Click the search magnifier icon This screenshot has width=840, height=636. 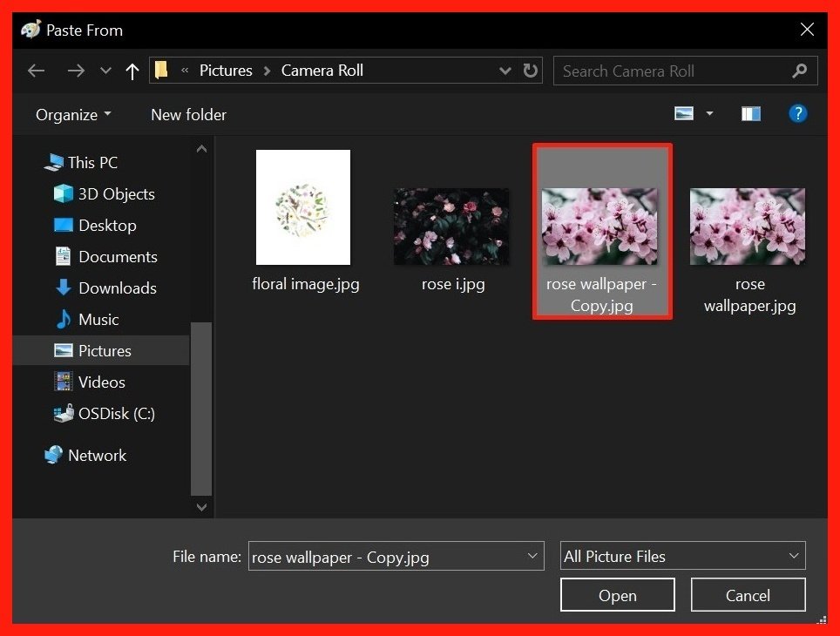tap(800, 71)
